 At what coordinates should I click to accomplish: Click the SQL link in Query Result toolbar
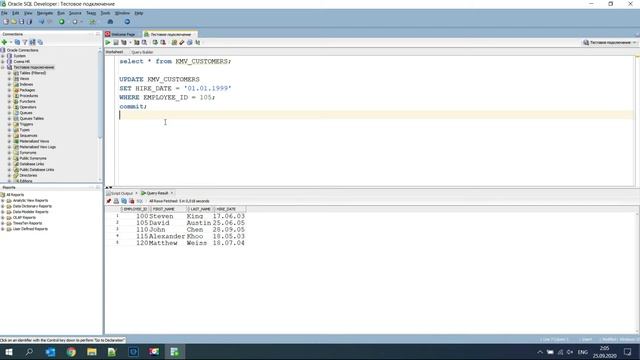140,201
